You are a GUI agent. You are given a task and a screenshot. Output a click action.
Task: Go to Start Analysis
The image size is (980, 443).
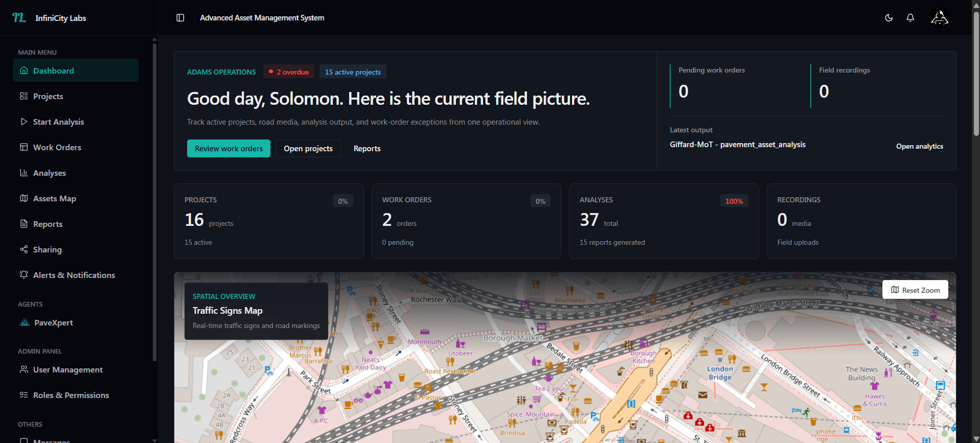(x=76, y=122)
